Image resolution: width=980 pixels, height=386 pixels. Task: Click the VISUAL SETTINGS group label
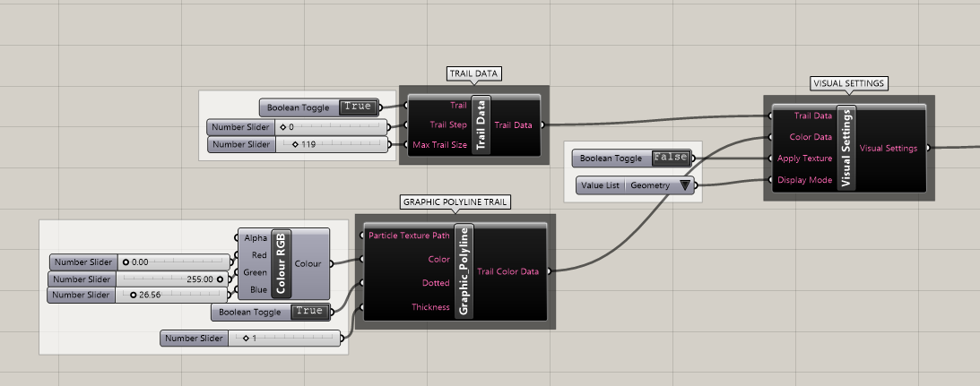849,83
